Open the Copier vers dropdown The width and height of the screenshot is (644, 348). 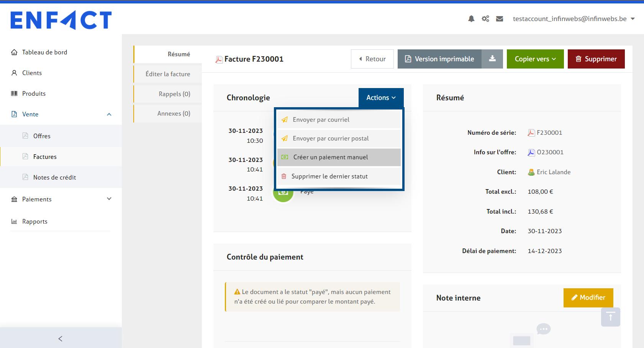(535, 59)
